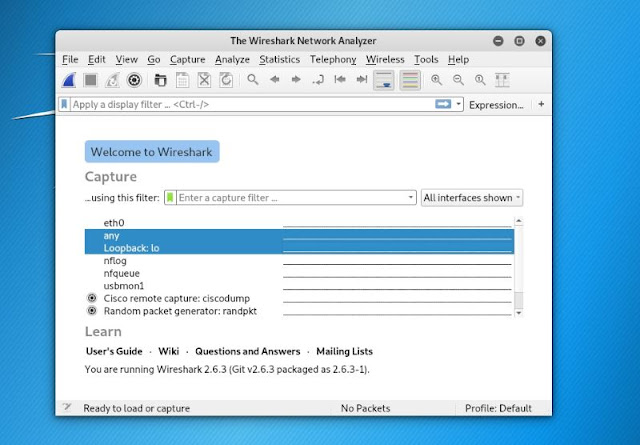
Task: Select the nfqueue interface
Action: pyautogui.click(x=299, y=274)
